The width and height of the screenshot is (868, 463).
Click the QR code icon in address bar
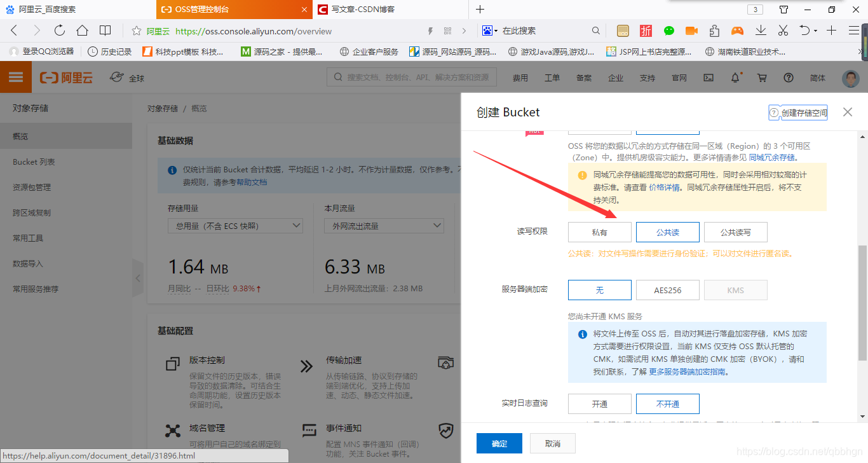click(448, 31)
